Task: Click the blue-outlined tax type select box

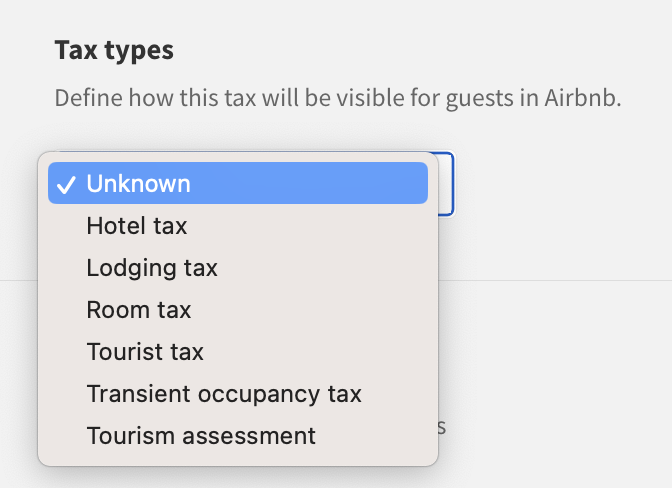Action: click(446, 184)
